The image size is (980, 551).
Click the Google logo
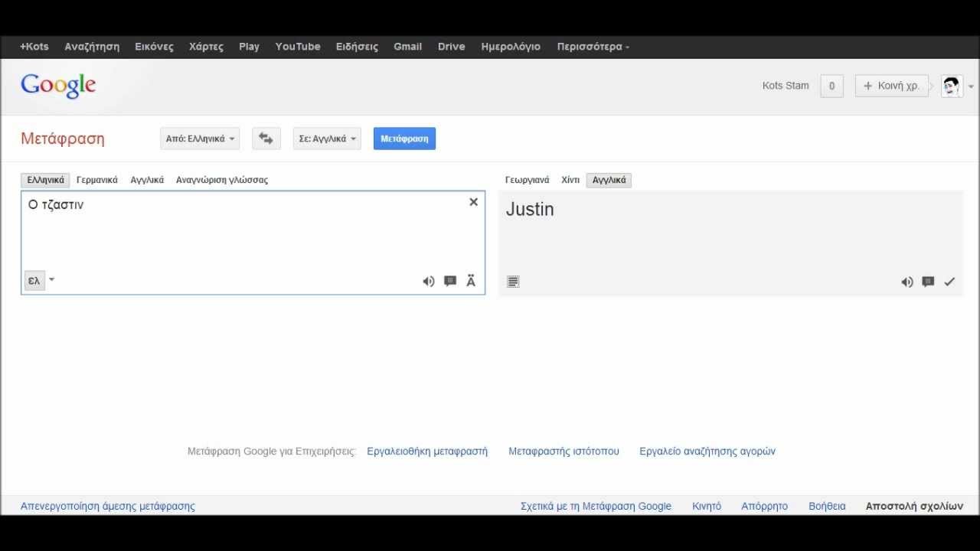pos(58,86)
